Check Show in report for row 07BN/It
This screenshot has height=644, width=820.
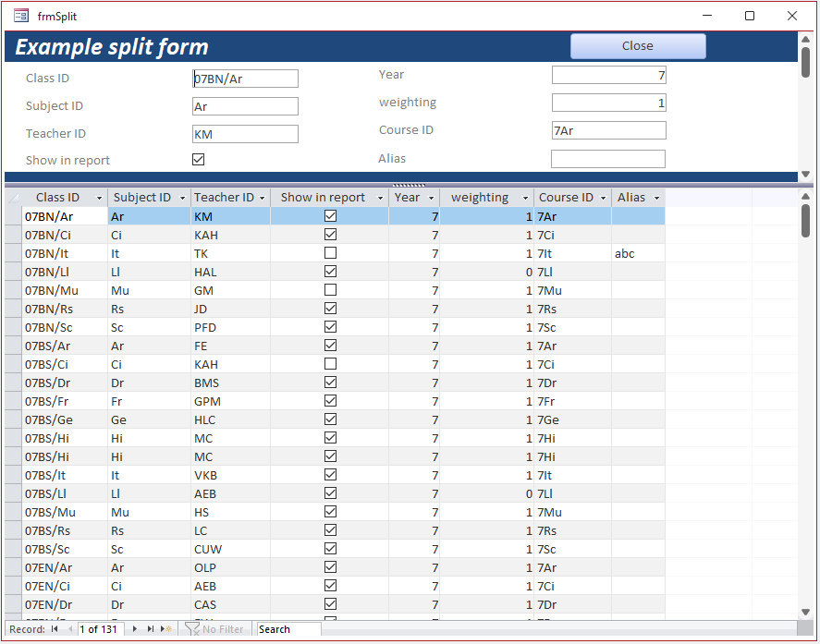pyautogui.click(x=330, y=253)
